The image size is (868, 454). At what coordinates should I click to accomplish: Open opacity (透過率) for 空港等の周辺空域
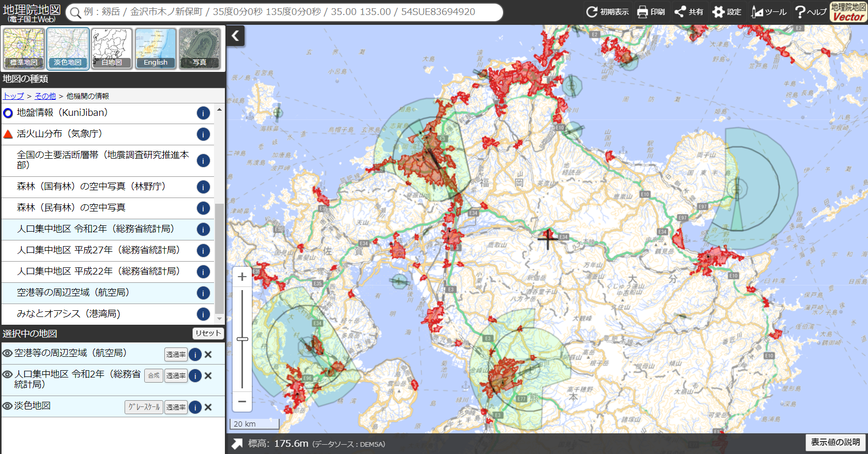[x=176, y=355]
